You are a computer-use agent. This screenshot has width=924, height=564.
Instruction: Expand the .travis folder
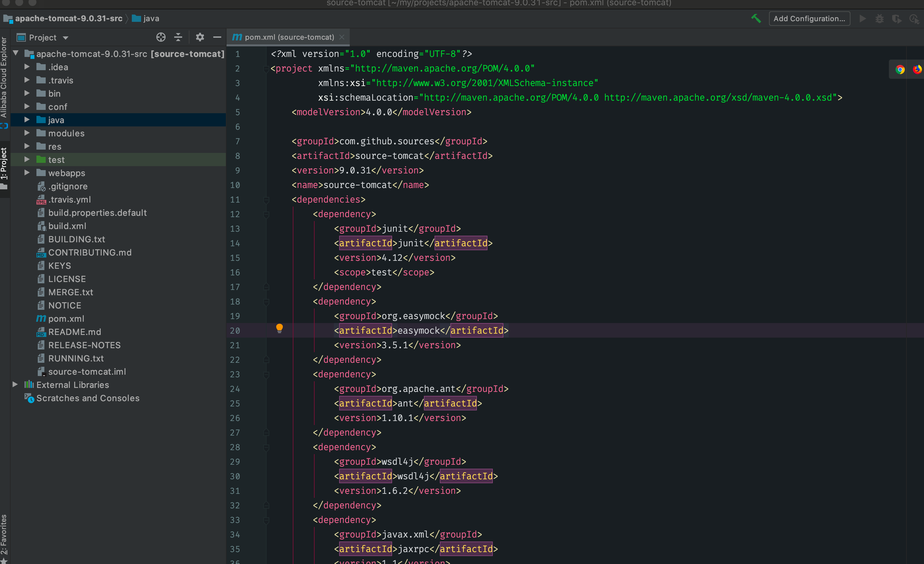27,80
